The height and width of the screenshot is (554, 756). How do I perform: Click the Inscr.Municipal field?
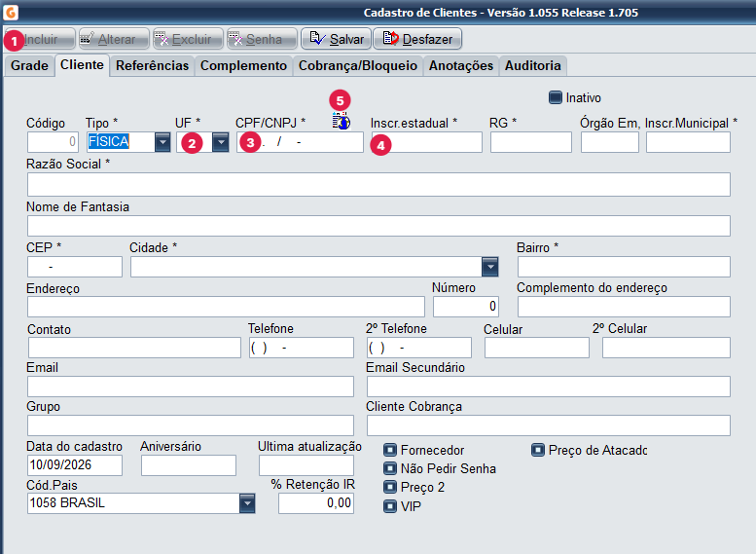coord(688,142)
